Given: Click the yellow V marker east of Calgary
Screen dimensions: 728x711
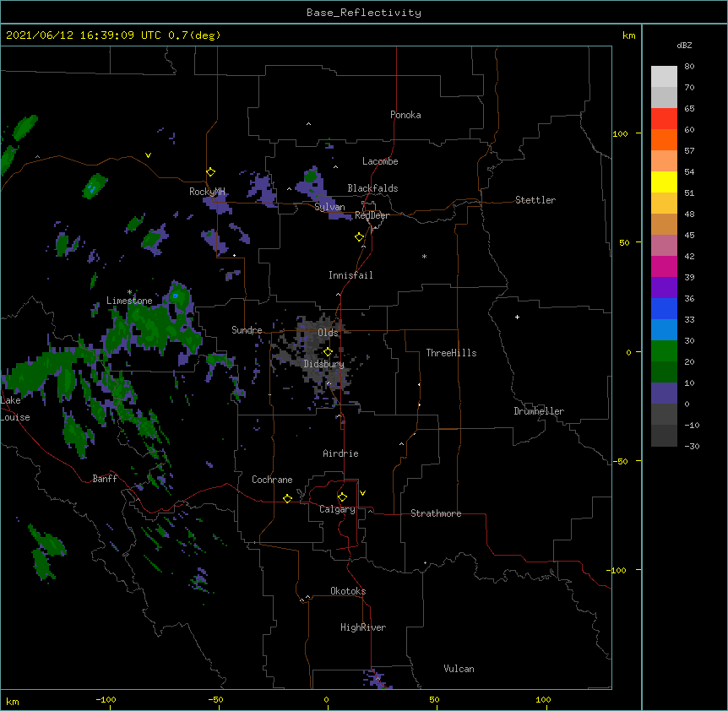Looking at the screenshot, I should point(362,493).
